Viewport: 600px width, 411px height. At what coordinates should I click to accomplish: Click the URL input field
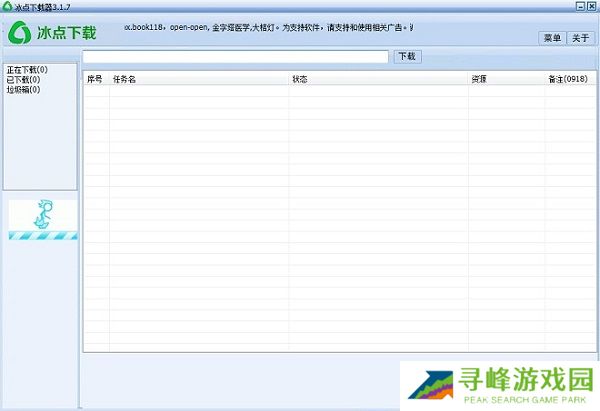pos(235,57)
